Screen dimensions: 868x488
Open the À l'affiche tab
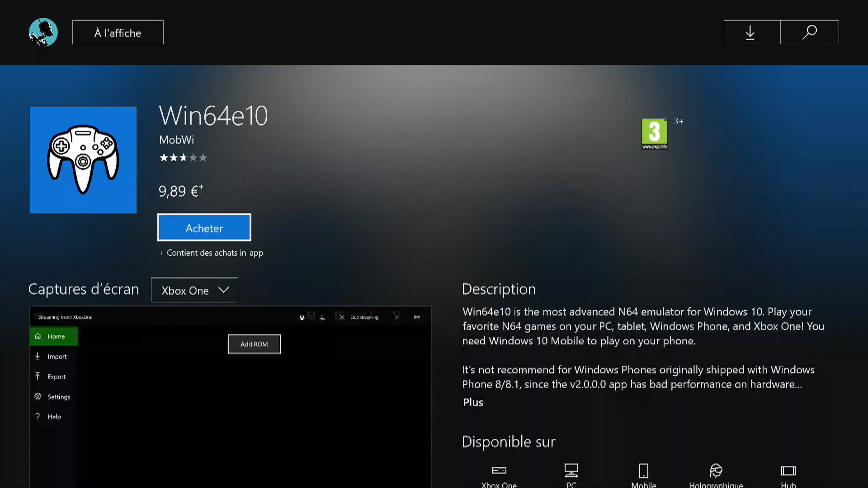118,33
